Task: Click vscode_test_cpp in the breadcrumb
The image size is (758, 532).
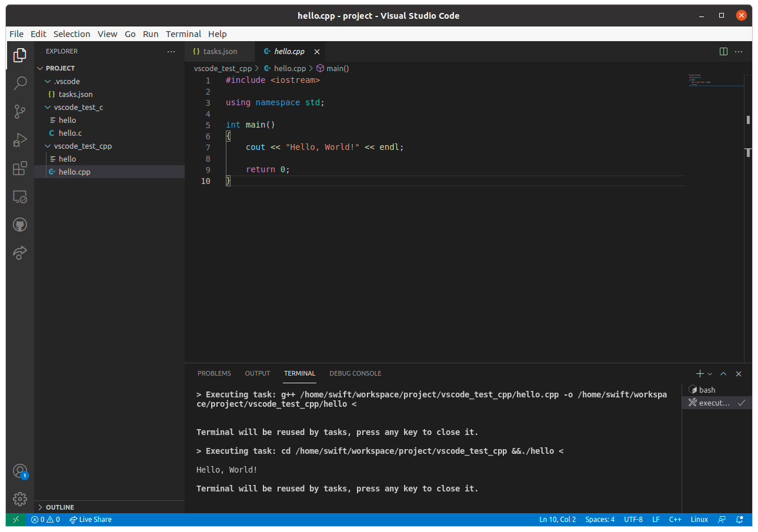Action: tap(223, 68)
